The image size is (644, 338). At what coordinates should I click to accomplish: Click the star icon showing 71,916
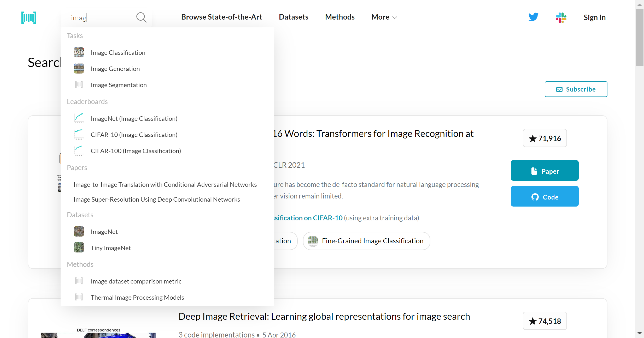533,138
